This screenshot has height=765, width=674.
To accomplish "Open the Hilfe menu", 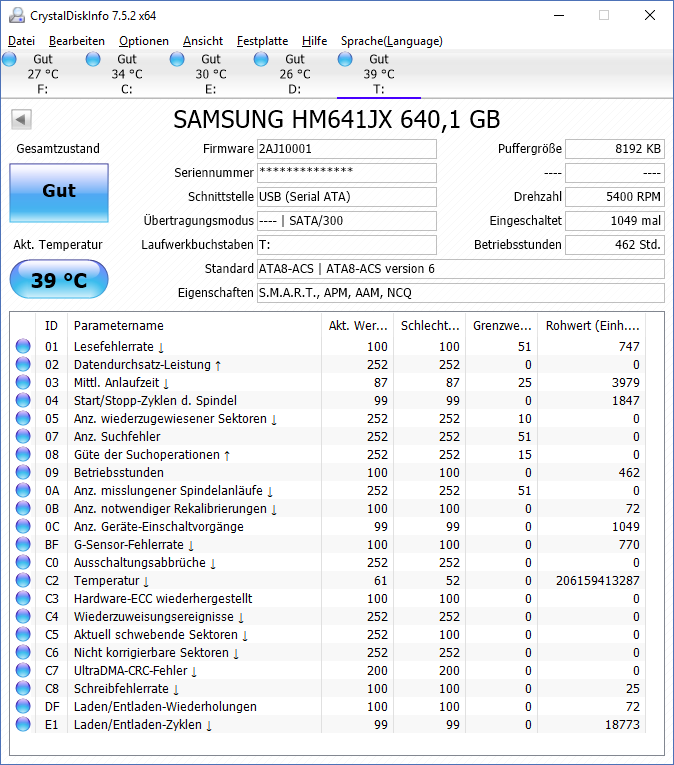I will coord(314,41).
